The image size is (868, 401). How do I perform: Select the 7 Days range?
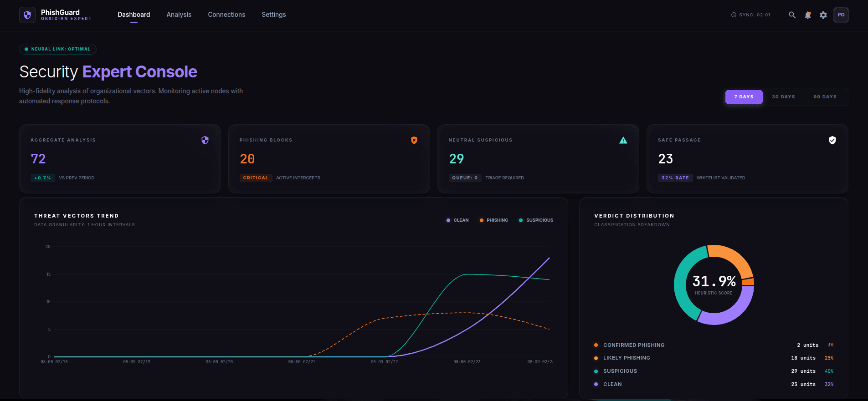(744, 97)
